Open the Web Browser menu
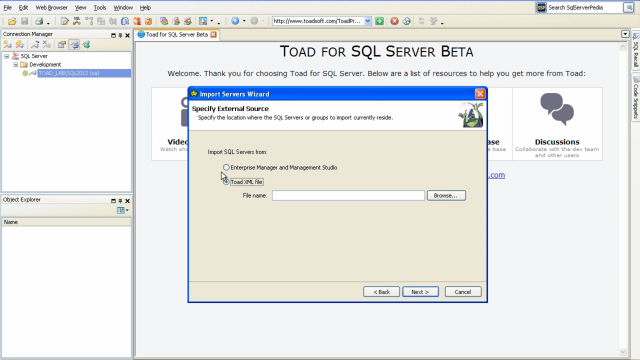Viewport: 640px width, 360px height. click(x=51, y=7)
